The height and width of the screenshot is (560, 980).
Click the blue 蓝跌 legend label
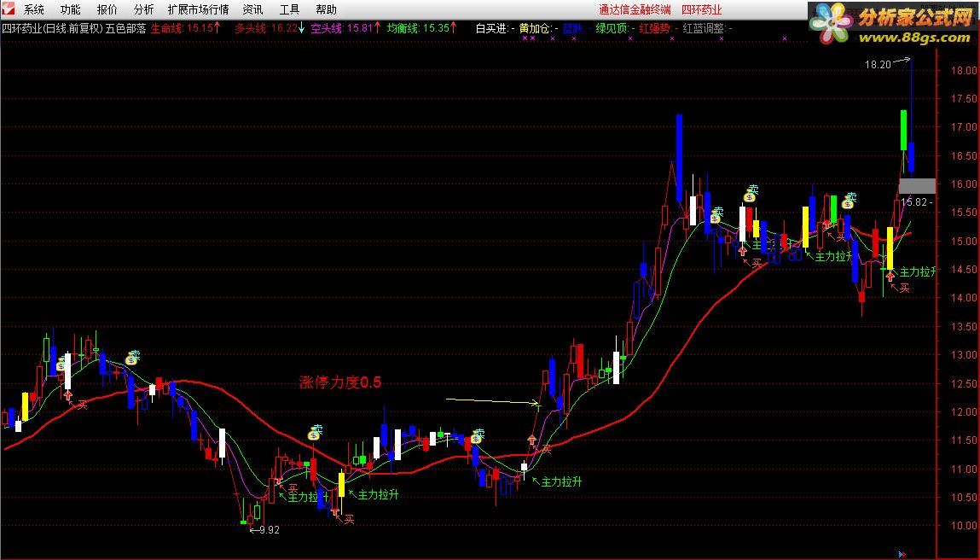tap(572, 28)
